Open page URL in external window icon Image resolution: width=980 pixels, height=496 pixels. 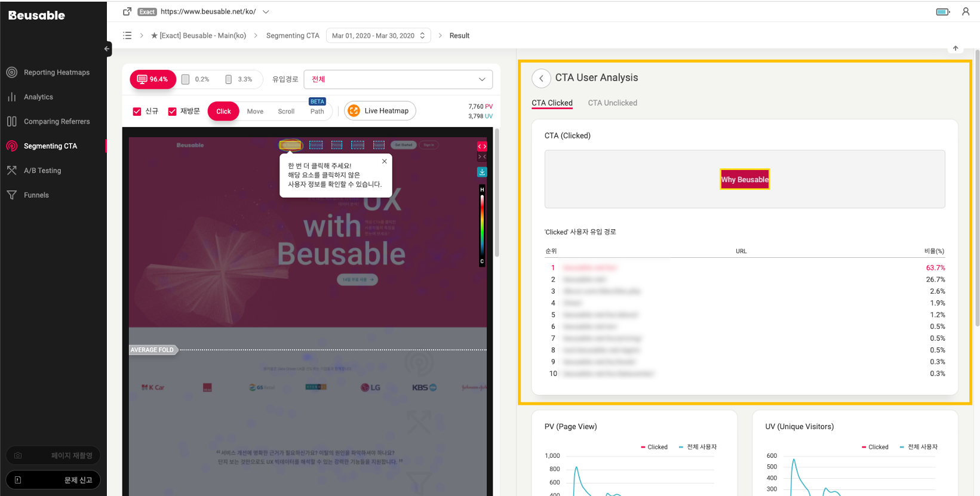point(127,11)
